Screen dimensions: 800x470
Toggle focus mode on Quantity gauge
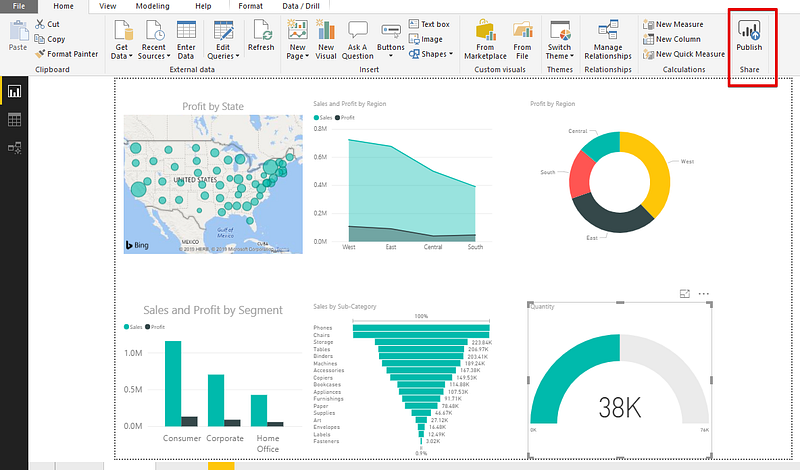click(685, 294)
